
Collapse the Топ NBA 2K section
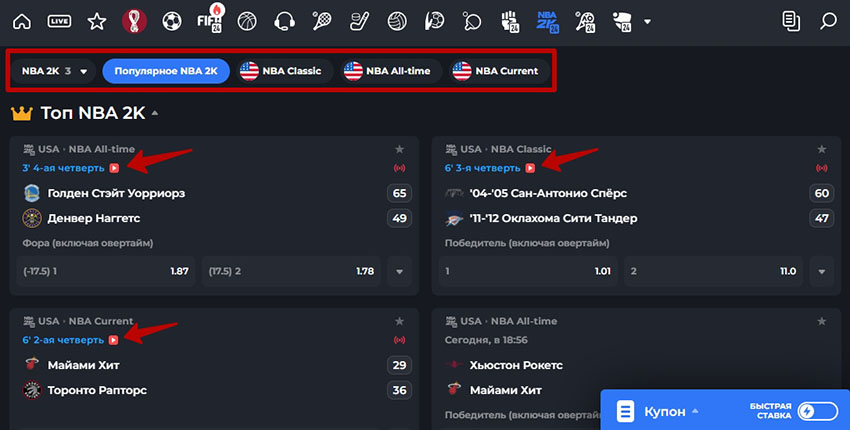(x=155, y=113)
